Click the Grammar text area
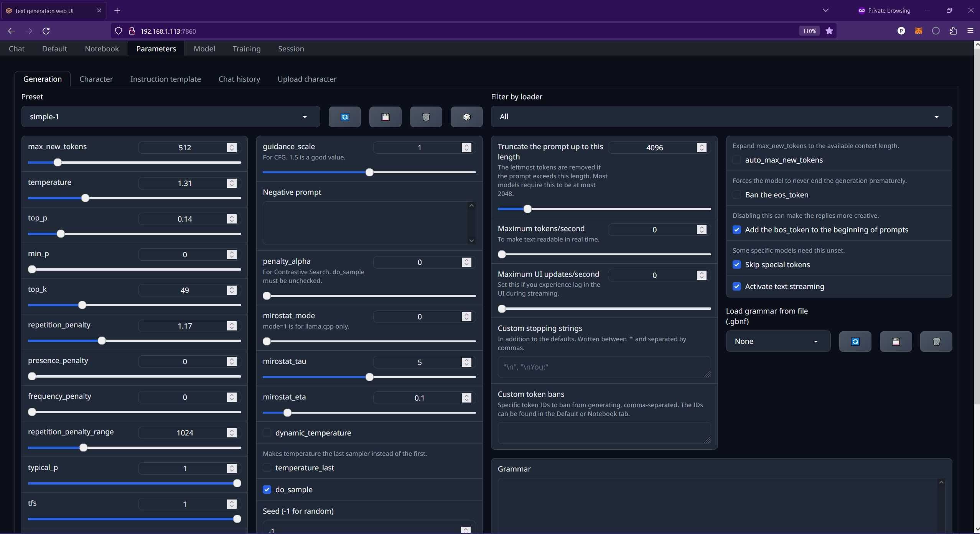 coord(721,505)
